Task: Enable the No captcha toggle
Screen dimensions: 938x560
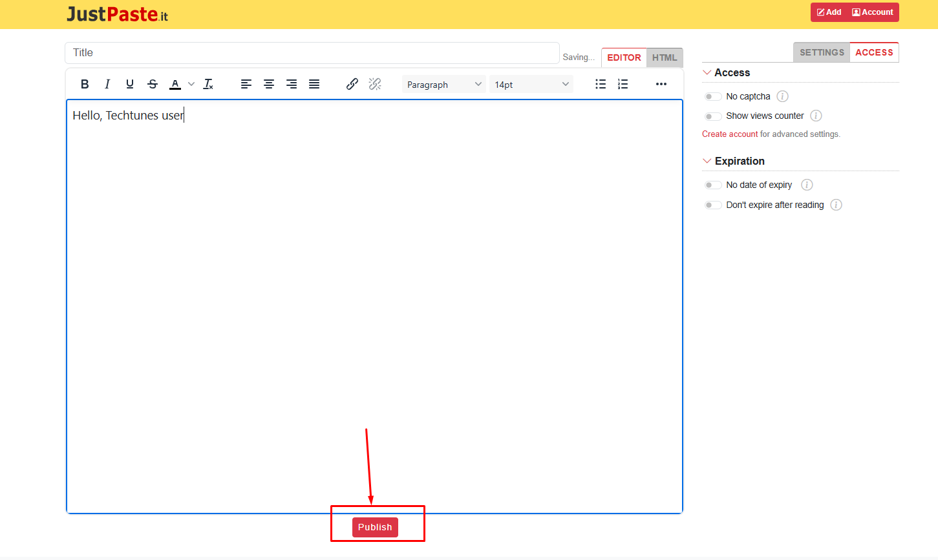Action: pos(713,97)
